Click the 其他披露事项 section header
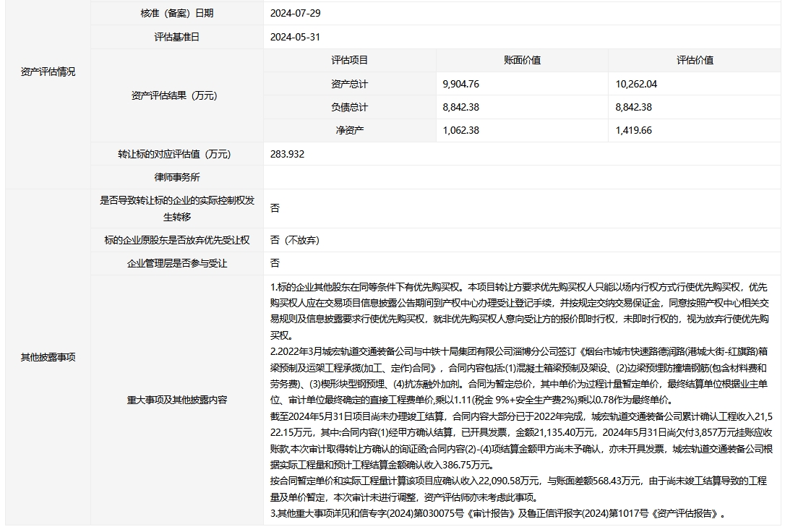Image resolution: width=785 pixels, height=532 pixels. (48, 357)
